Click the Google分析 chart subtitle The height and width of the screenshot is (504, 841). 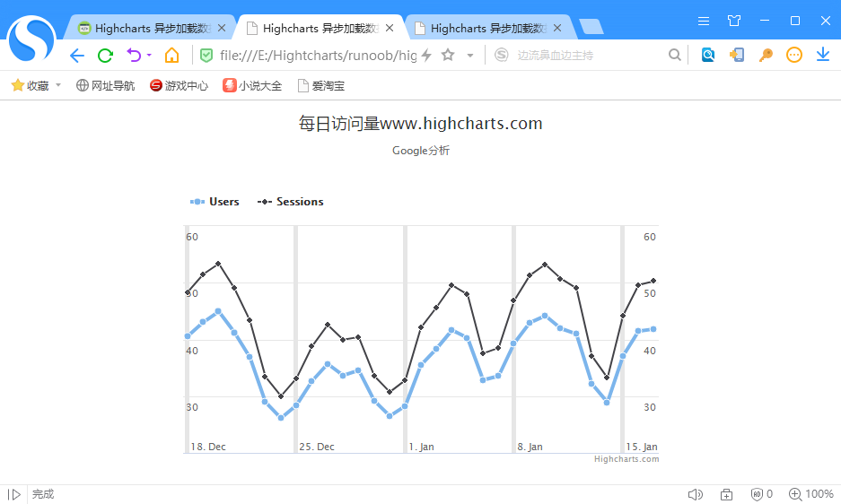pos(420,151)
